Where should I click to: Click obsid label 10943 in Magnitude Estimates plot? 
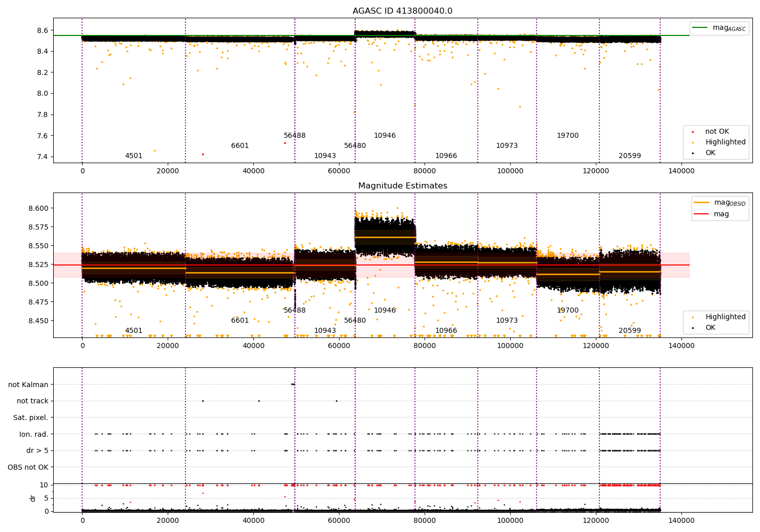tap(325, 331)
